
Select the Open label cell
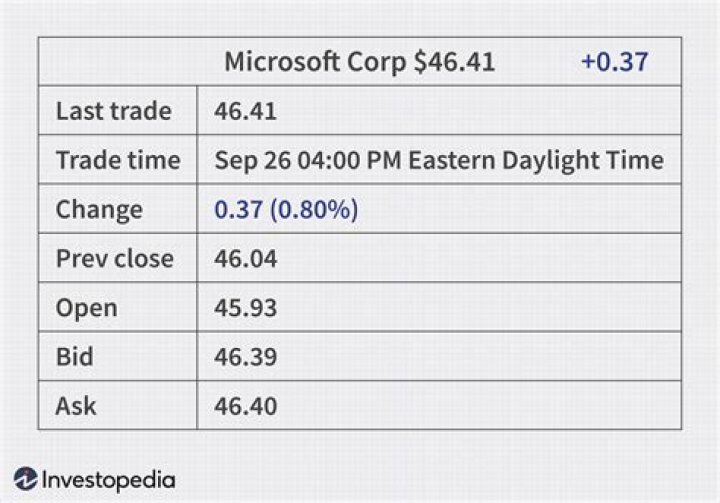pos(86,308)
